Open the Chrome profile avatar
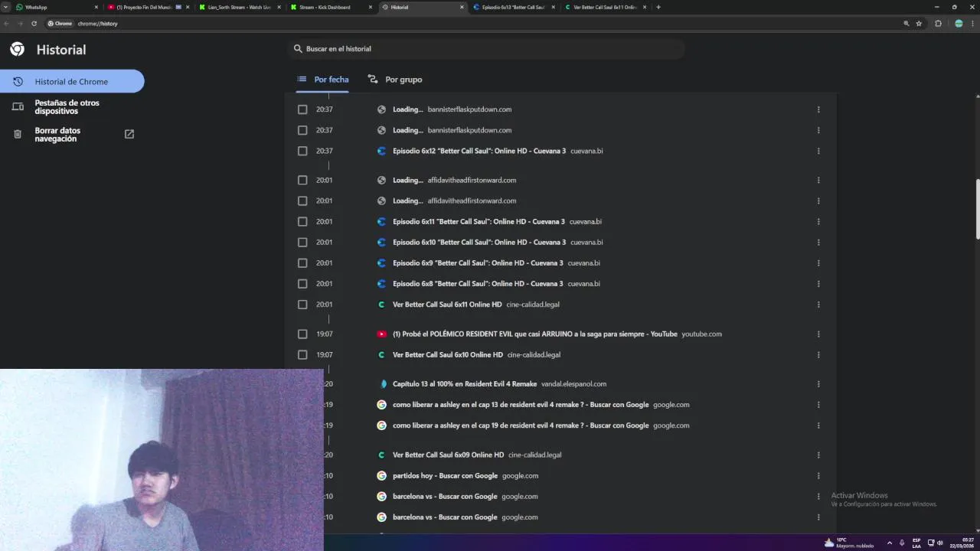The height and width of the screenshot is (551, 980). [959, 24]
